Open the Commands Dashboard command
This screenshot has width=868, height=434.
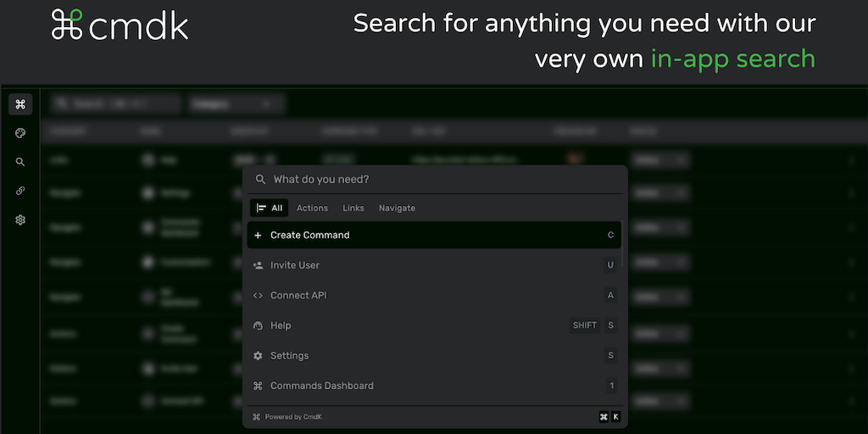click(x=434, y=386)
